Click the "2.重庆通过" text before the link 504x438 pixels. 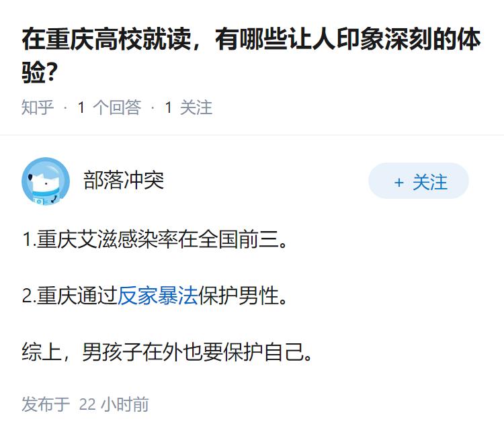70,296
